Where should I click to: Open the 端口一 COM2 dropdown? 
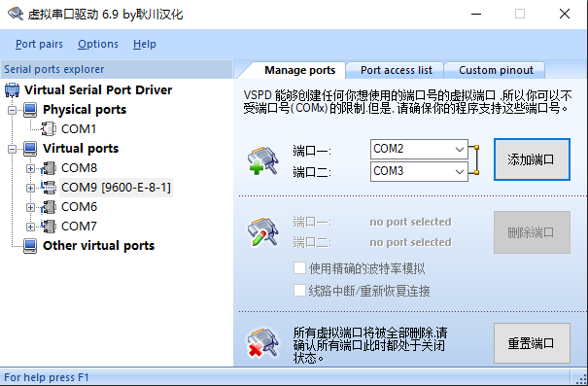coord(419,150)
